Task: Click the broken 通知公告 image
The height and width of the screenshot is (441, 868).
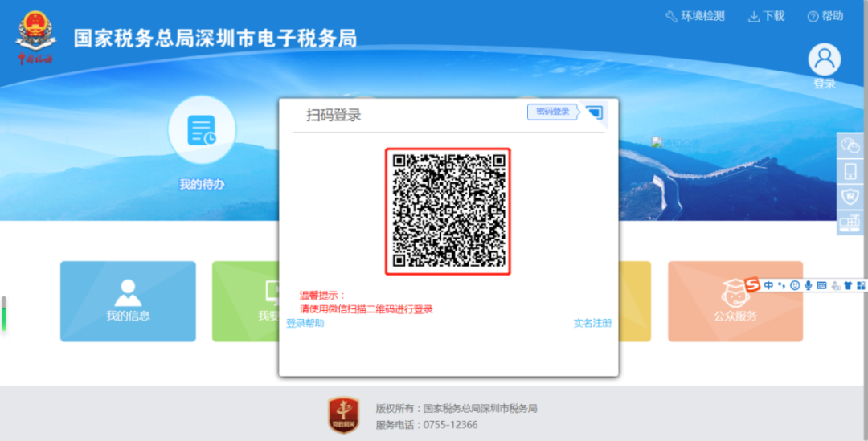Action: coord(675,143)
